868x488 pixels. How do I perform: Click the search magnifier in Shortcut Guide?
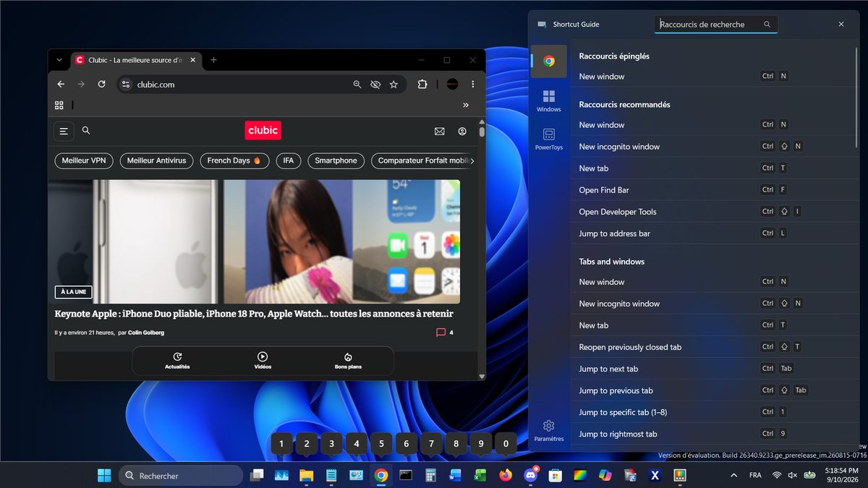coord(767,25)
